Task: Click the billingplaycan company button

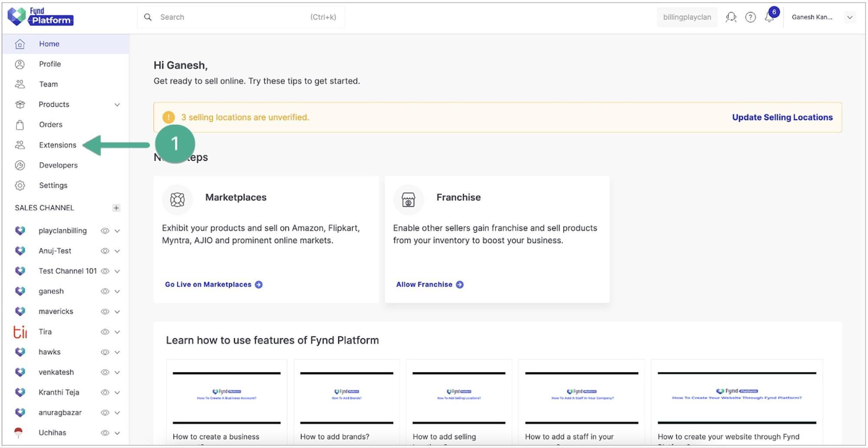Action: tap(687, 17)
